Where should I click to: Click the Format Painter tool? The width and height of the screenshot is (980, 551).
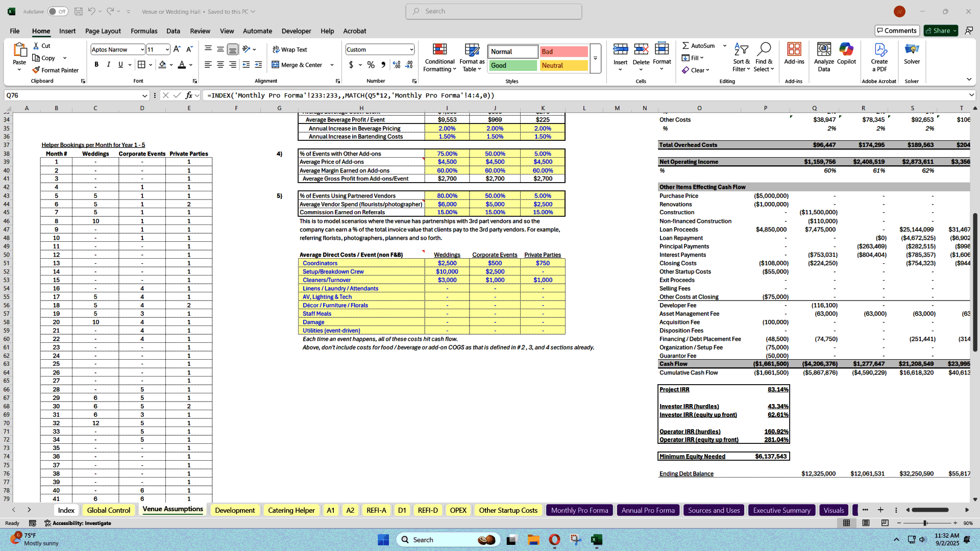tap(55, 70)
